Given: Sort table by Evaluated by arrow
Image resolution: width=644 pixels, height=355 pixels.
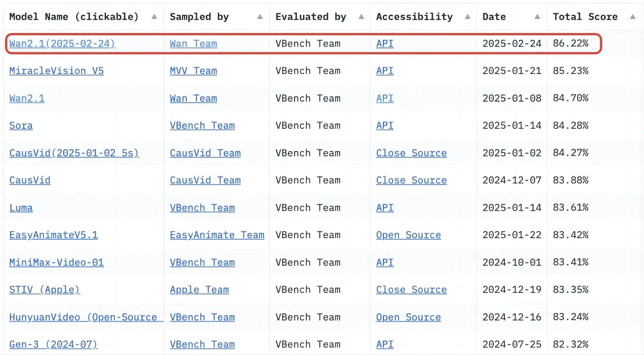Looking at the screenshot, I should click(361, 17).
